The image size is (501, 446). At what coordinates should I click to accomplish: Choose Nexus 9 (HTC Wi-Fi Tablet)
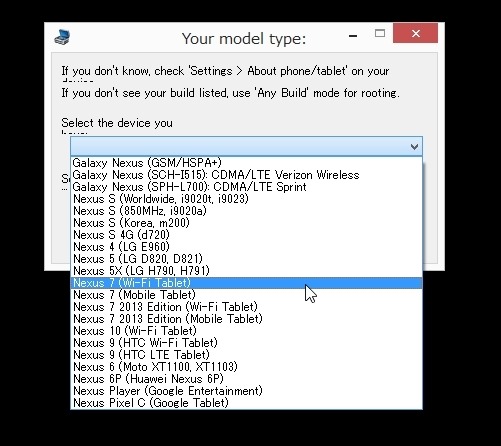(x=246, y=343)
